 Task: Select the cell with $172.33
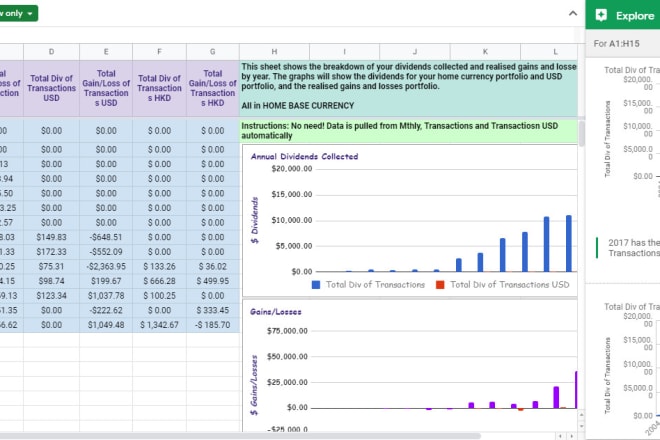pyautogui.click(x=51, y=252)
